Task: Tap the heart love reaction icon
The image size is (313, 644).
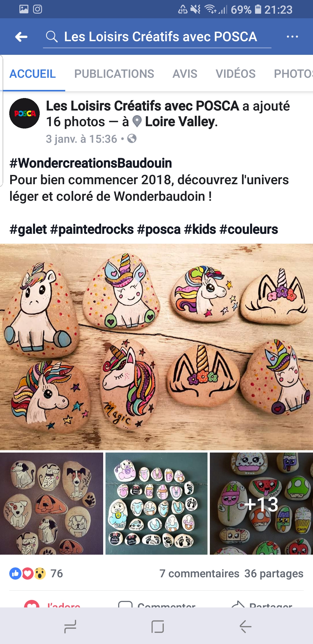Action: point(28,574)
